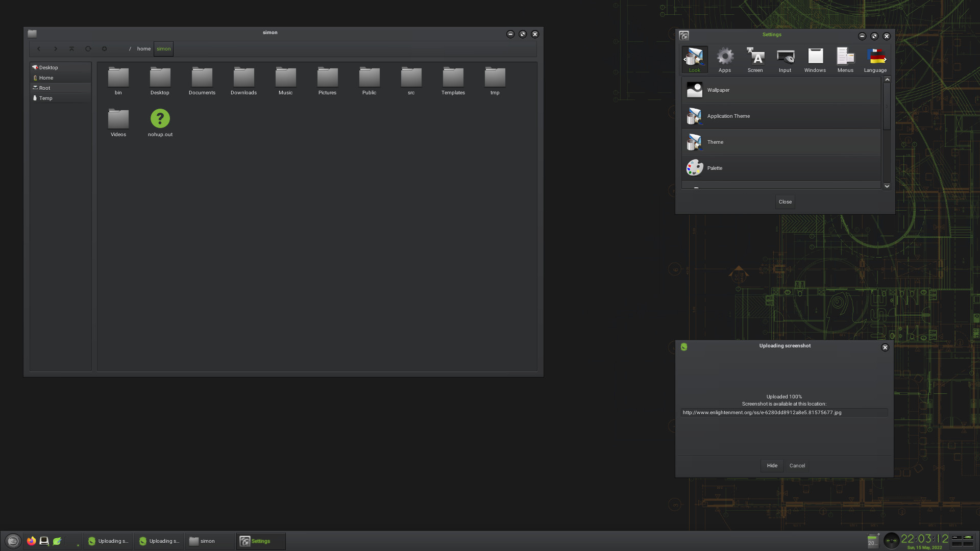The width and height of the screenshot is (980, 551).
Task: Select the screenshot URL text field
Action: (x=784, y=413)
